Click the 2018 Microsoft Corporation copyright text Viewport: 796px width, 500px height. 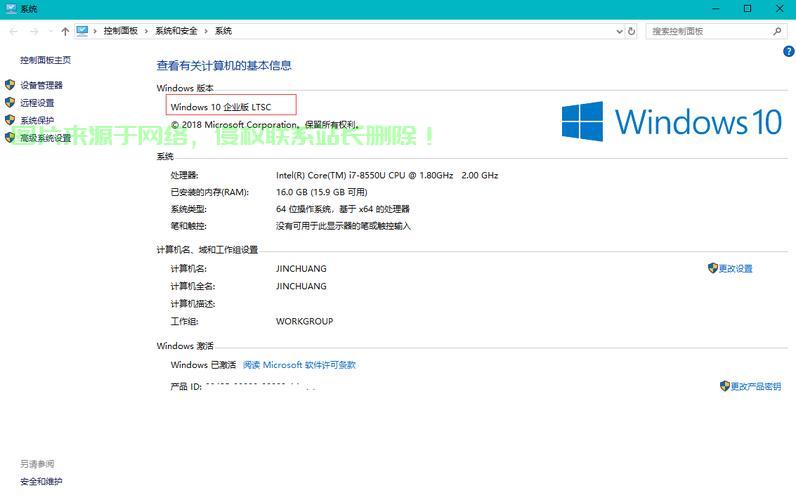click(265, 124)
